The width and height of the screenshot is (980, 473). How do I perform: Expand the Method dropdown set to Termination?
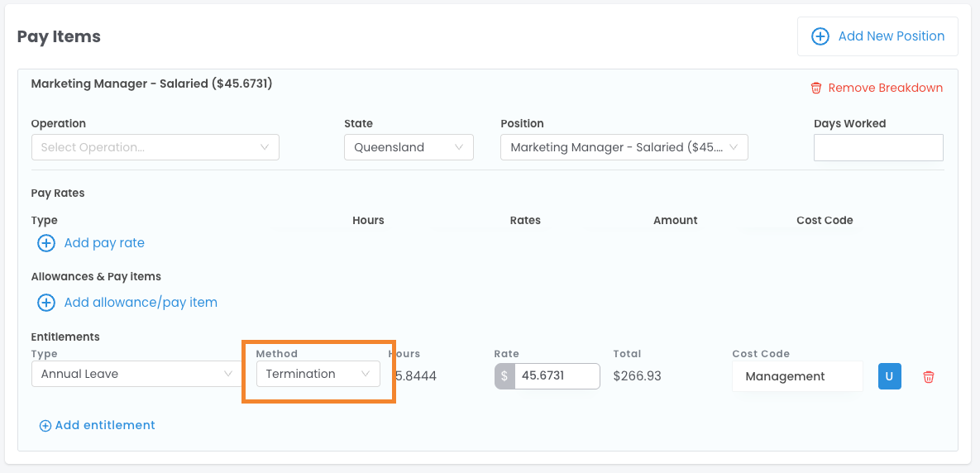(318, 374)
